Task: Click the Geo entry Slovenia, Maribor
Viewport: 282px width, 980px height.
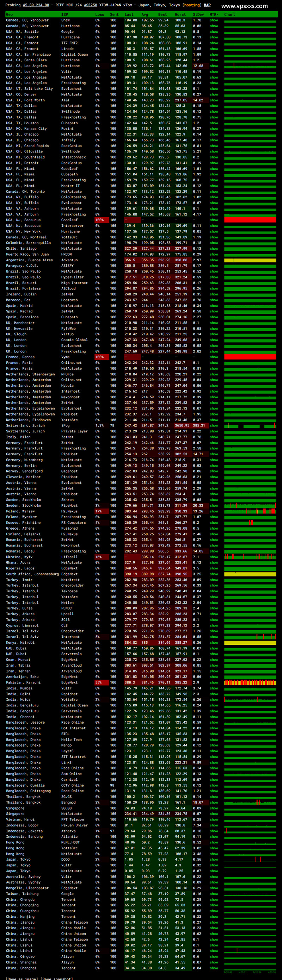Action: pos(25,477)
